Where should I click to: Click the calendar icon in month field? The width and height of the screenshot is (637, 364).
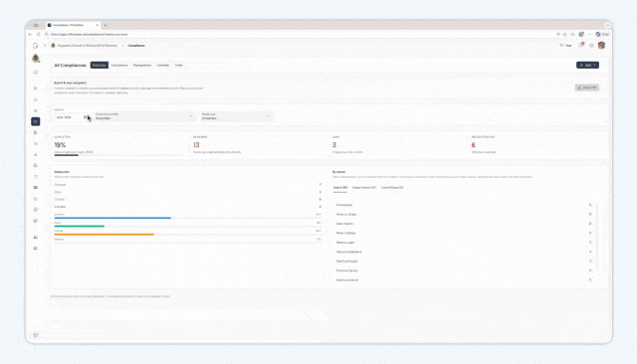click(86, 117)
